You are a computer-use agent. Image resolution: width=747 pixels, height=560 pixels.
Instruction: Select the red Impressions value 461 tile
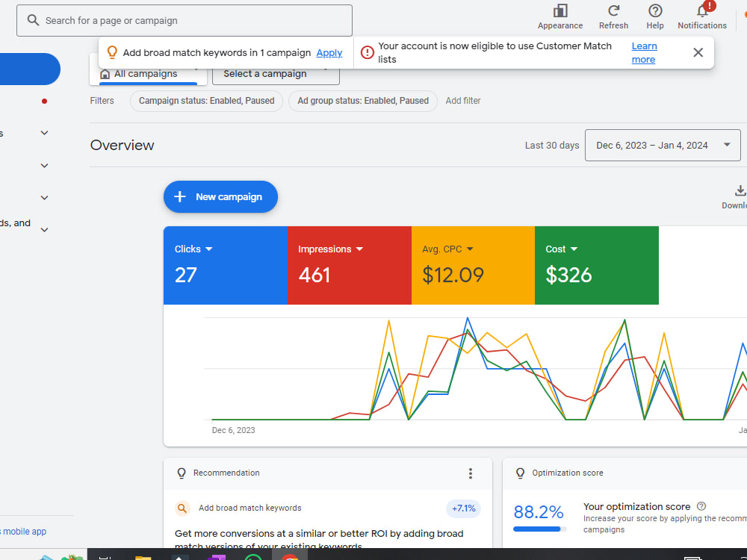(x=349, y=265)
